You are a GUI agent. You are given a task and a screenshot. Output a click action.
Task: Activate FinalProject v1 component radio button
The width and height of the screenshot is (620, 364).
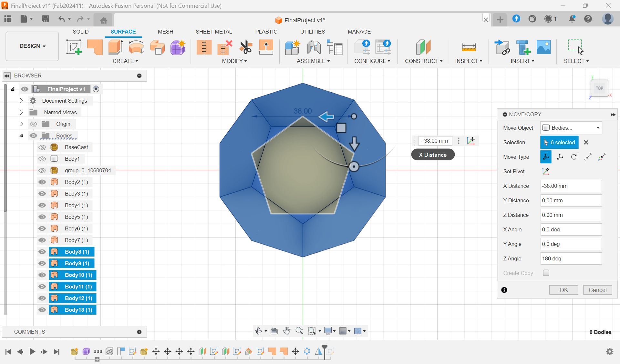pos(96,89)
